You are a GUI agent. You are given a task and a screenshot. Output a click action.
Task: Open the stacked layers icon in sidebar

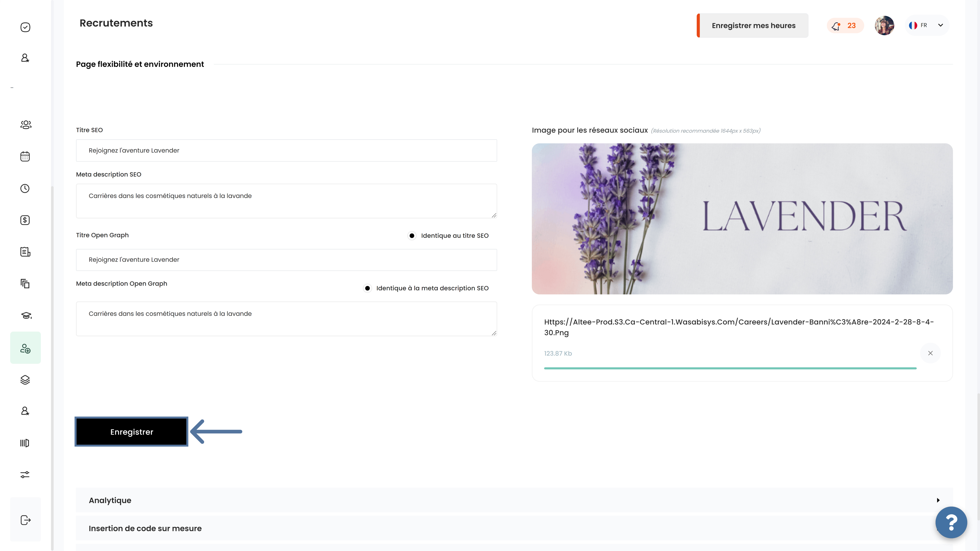[x=25, y=380]
